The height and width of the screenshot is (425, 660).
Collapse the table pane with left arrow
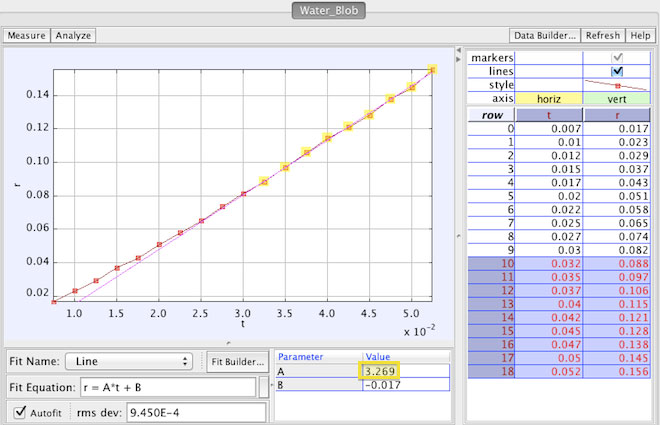(458, 232)
